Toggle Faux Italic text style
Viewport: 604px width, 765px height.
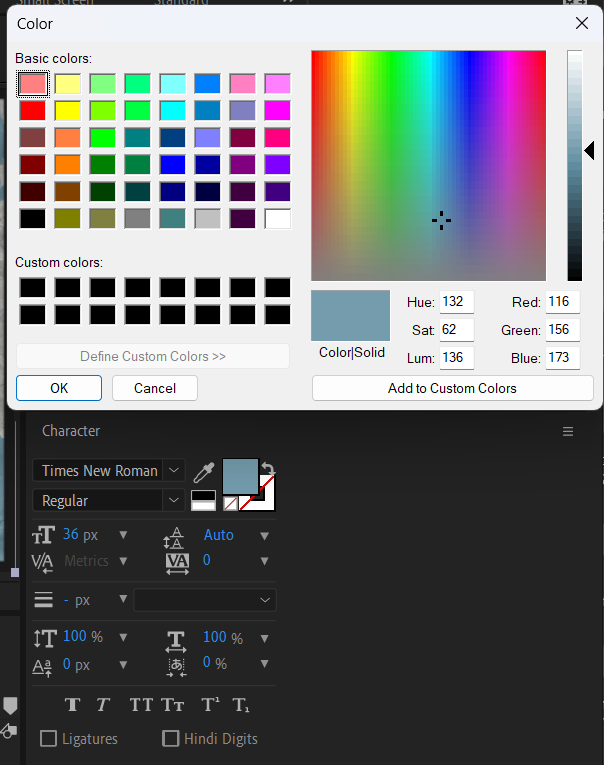[x=102, y=705]
